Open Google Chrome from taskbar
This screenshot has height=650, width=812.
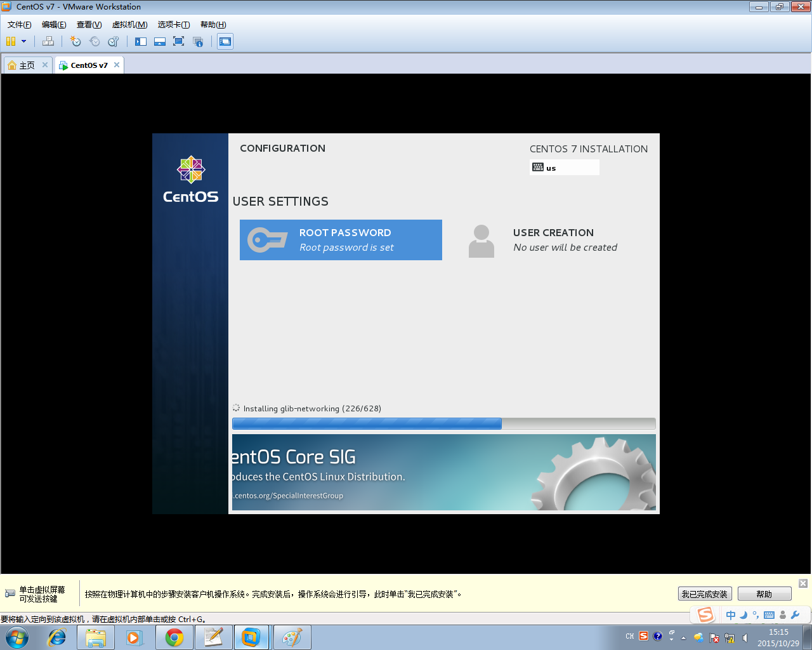174,637
